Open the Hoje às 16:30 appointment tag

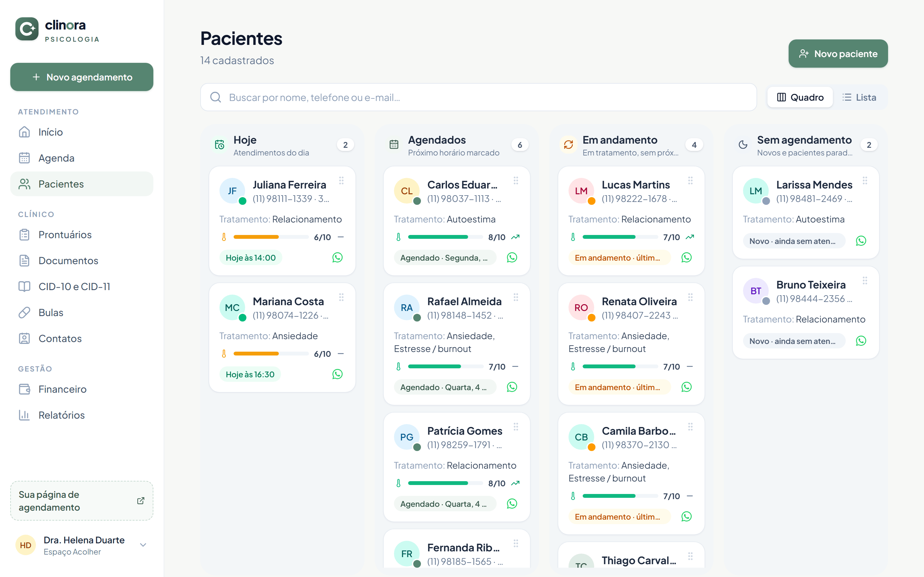coord(250,374)
